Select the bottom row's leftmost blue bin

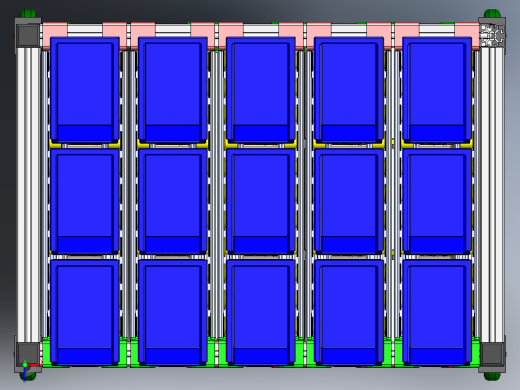85,312
